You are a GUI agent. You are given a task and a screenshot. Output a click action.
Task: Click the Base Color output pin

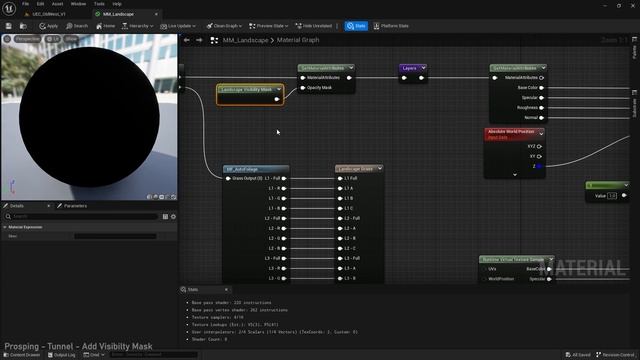click(x=542, y=88)
